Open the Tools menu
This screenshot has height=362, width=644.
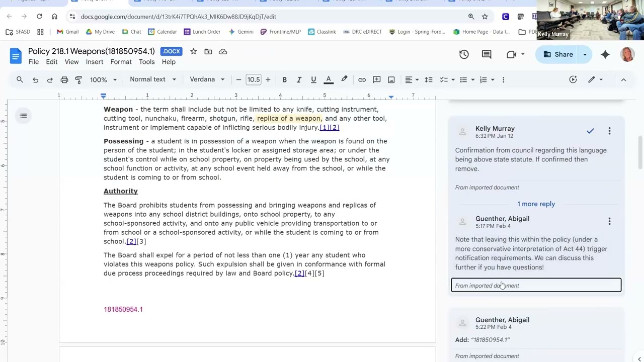(147, 62)
